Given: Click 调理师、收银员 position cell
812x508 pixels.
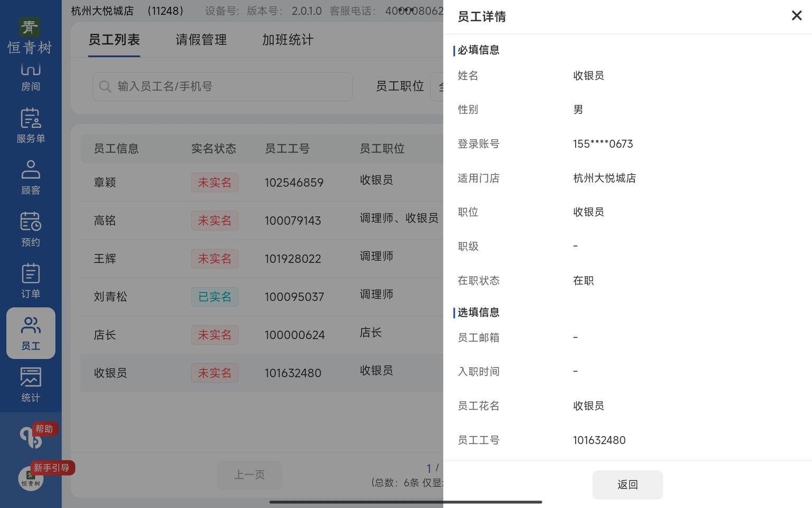Looking at the screenshot, I should (x=399, y=218).
